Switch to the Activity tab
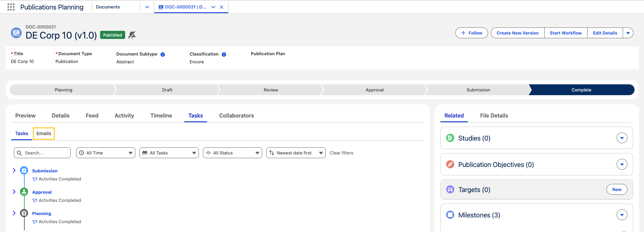 [124, 115]
